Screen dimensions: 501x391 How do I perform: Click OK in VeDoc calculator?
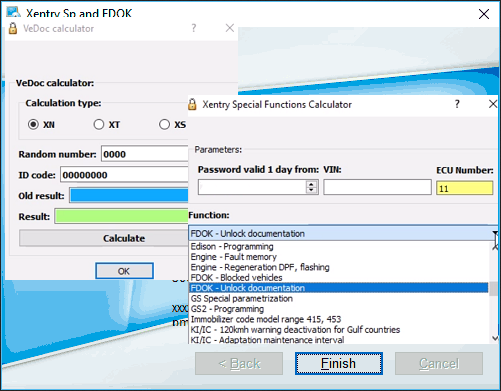click(124, 271)
